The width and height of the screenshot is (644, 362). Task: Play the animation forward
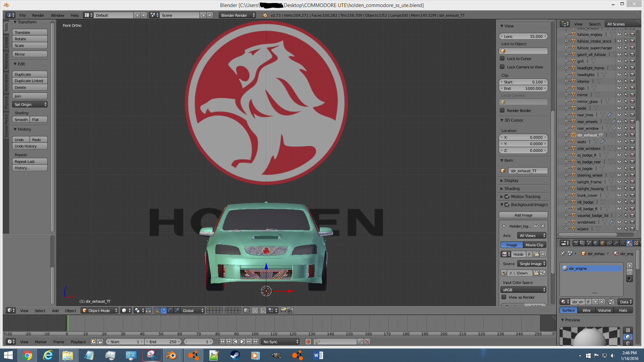(242, 342)
